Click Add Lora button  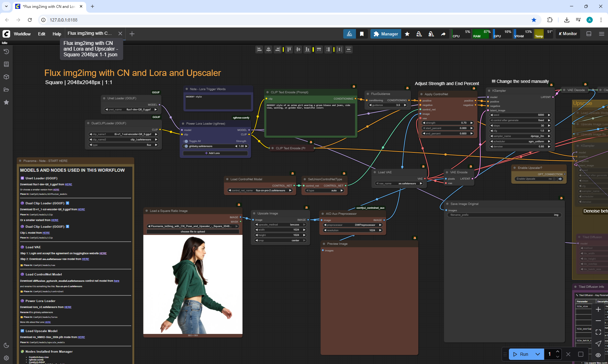[x=215, y=153]
